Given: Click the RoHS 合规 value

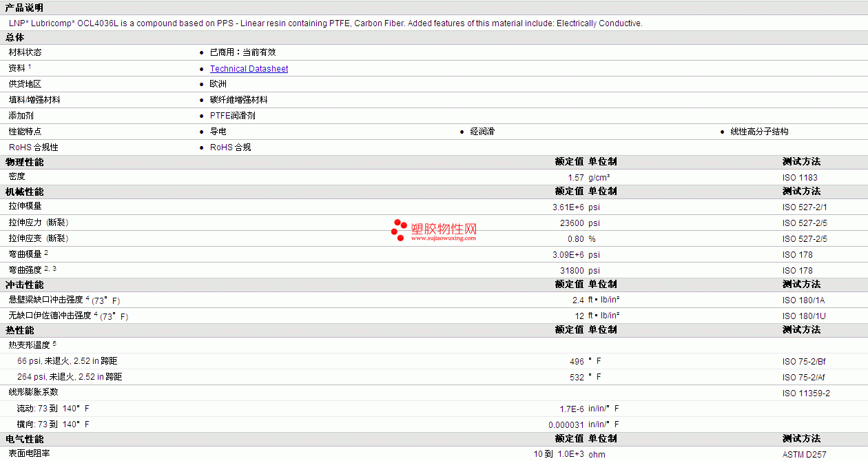Looking at the screenshot, I should 231,147.
